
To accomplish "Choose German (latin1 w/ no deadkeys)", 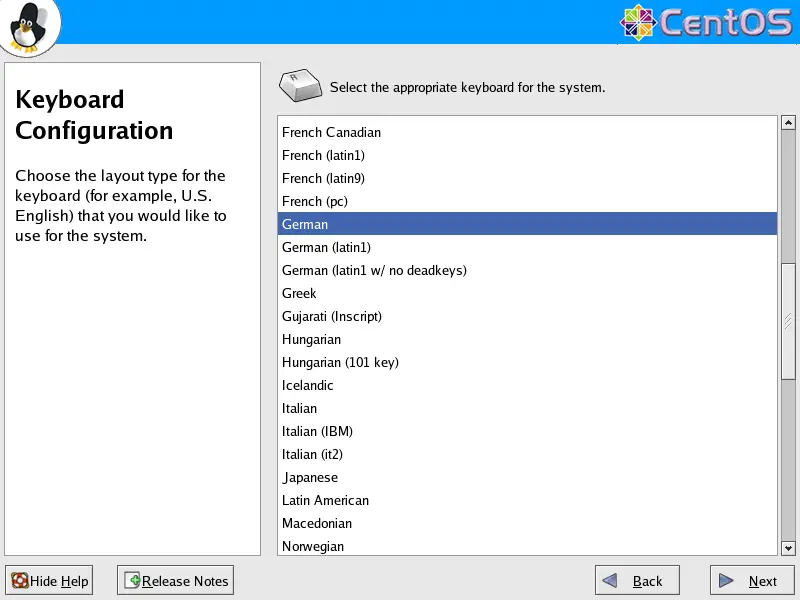I will click(374, 270).
